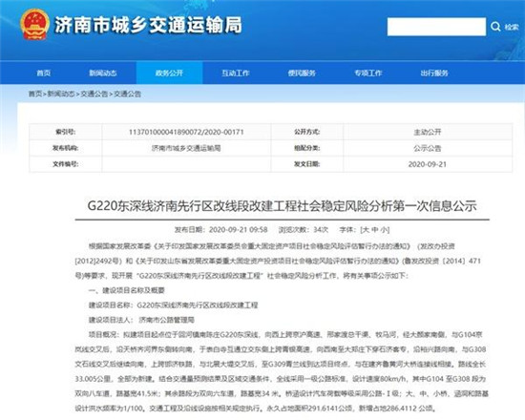Open the 出行服务 navigation tab
Screen dimensions: 525x420
click(x=434, y=73)
